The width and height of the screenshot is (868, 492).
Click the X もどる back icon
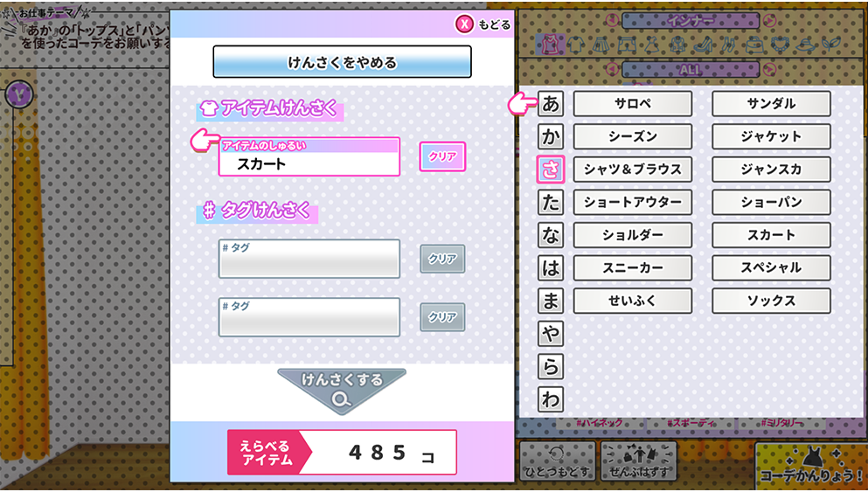464,24
